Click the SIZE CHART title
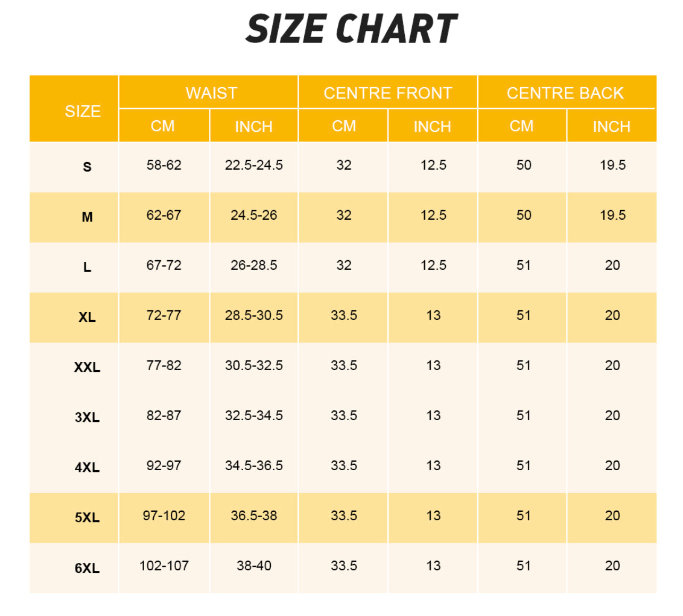683x616 pixels. (x=351, y=29)
